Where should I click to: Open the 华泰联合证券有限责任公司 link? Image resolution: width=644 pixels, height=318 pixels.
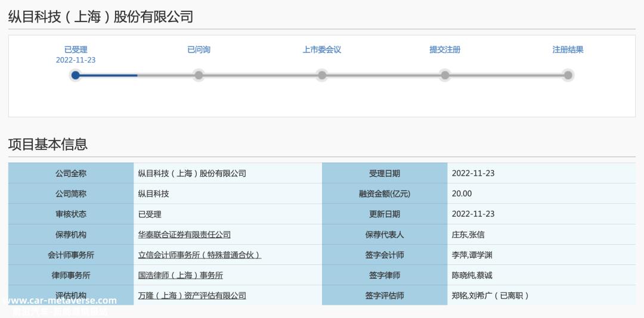click(x=184, y=235)
